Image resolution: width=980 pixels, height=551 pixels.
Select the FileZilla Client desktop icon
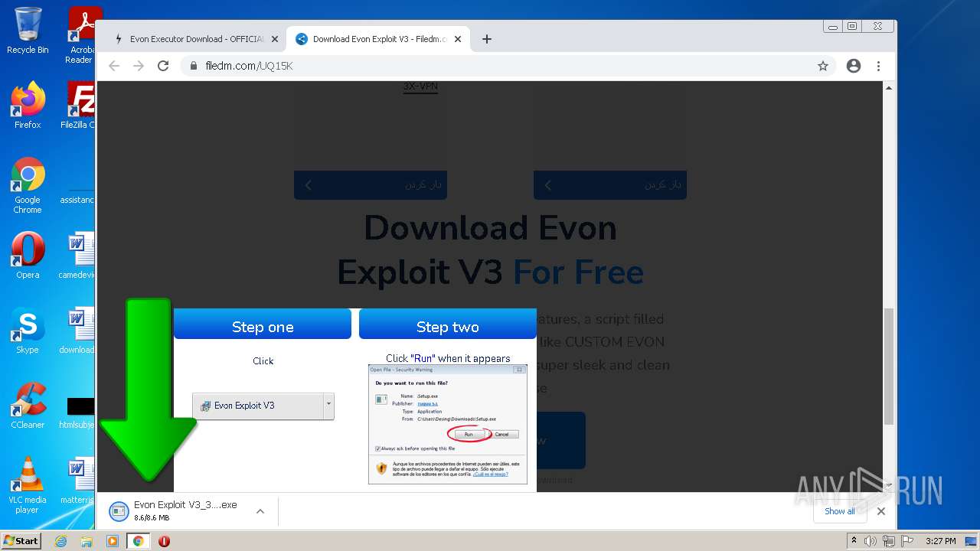tap(79, 106)
